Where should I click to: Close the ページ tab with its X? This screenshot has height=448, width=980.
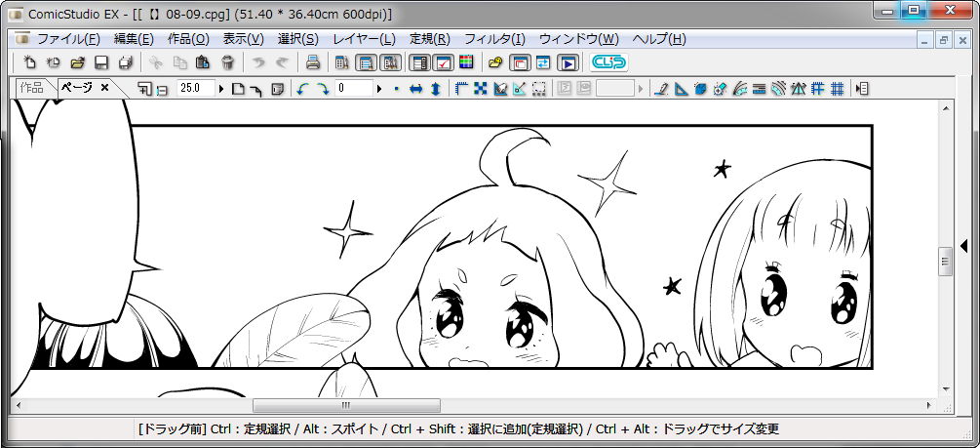pyautogui.click(x=105, y=88)
